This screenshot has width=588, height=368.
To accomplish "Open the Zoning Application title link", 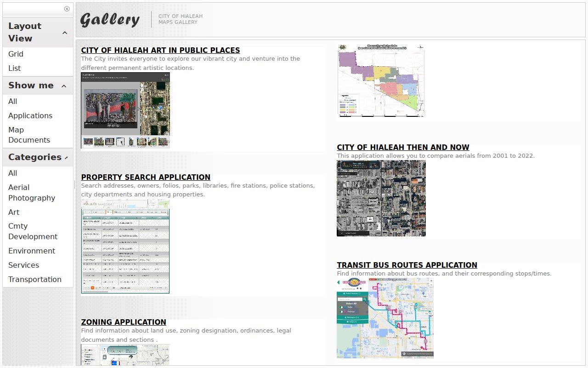I will [124, 322].
